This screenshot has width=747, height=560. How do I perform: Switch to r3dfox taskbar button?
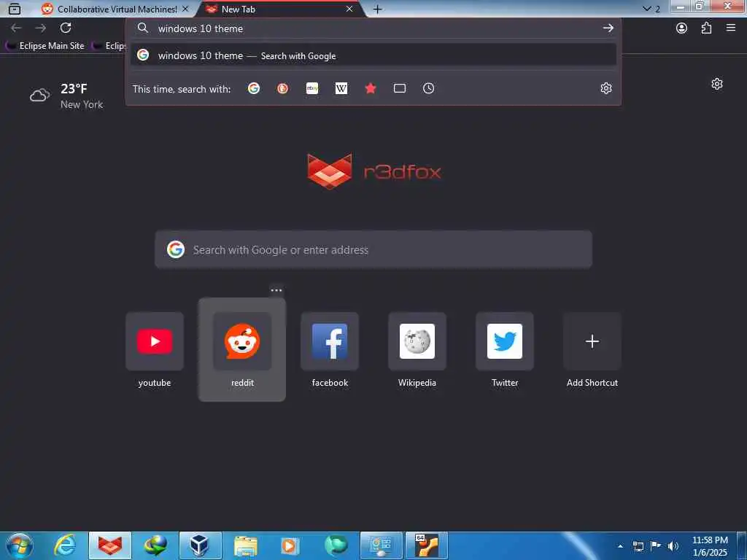tap(110, 545)
